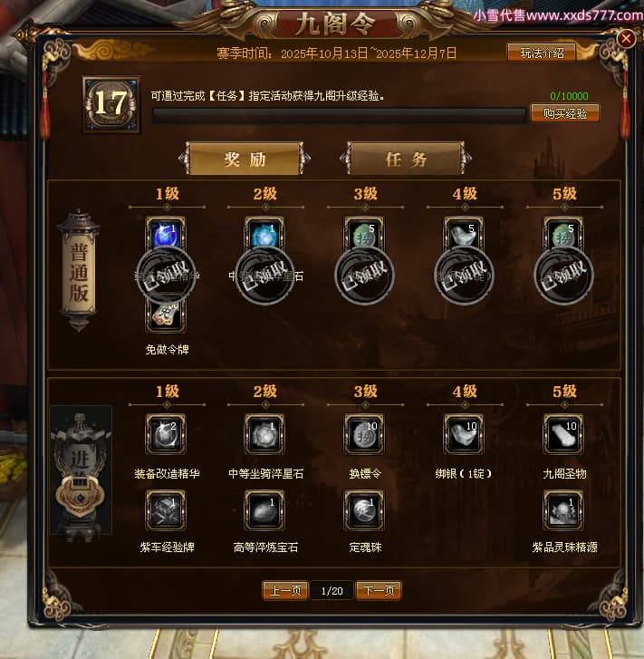The height and width of the screenshot is (659, 644).
Task: Click the advanced 装备改造精华 item icon
Action: pos(166,434)
